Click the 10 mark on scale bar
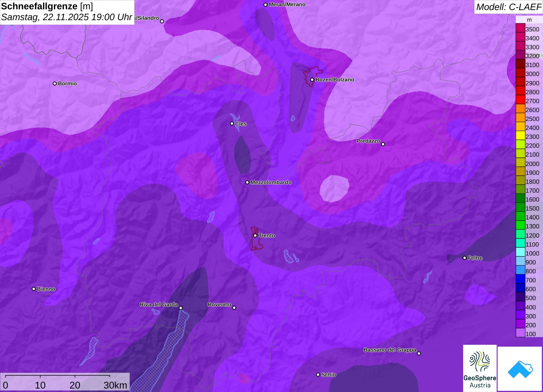This screenshot has width=543, height=392. pos(40,385)
